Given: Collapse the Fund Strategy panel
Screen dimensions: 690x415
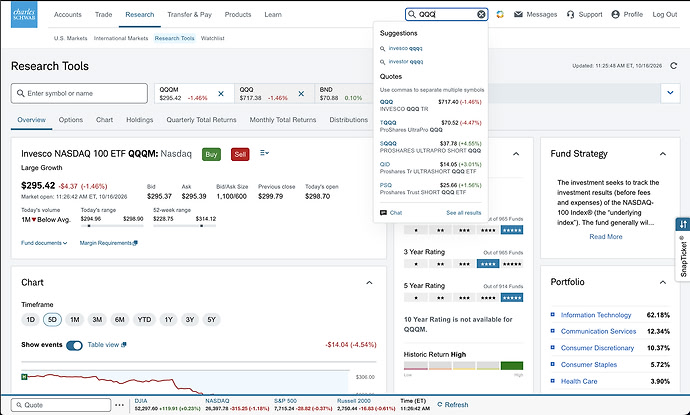Looking at the screenshot, I should (663, 154).
